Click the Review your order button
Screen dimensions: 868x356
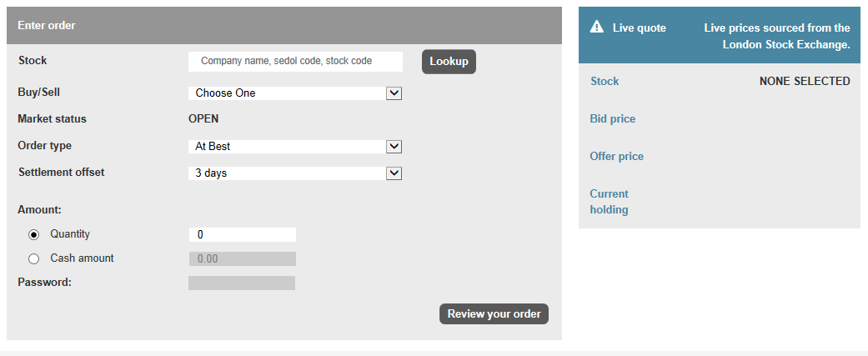point(494,314)
